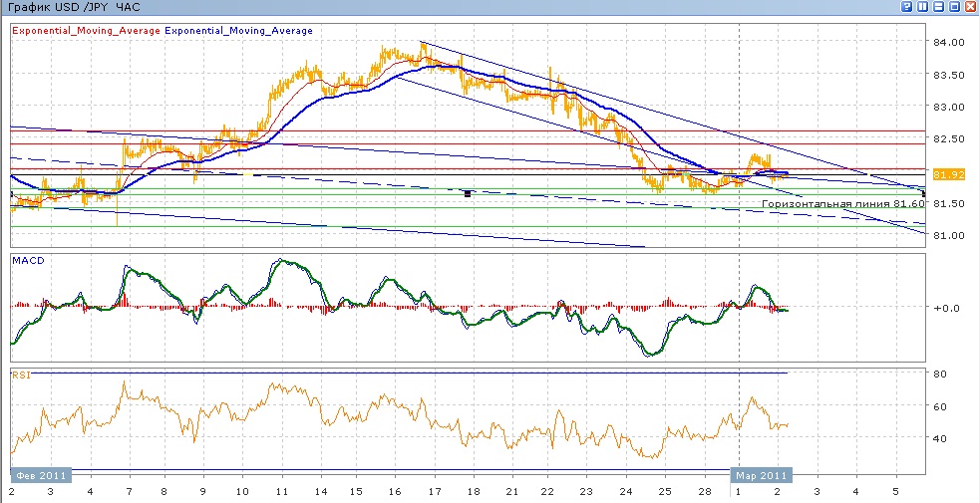Close the USD/JPY chart window
Viewport: 980px width, 503px height.
pos(970,7)
